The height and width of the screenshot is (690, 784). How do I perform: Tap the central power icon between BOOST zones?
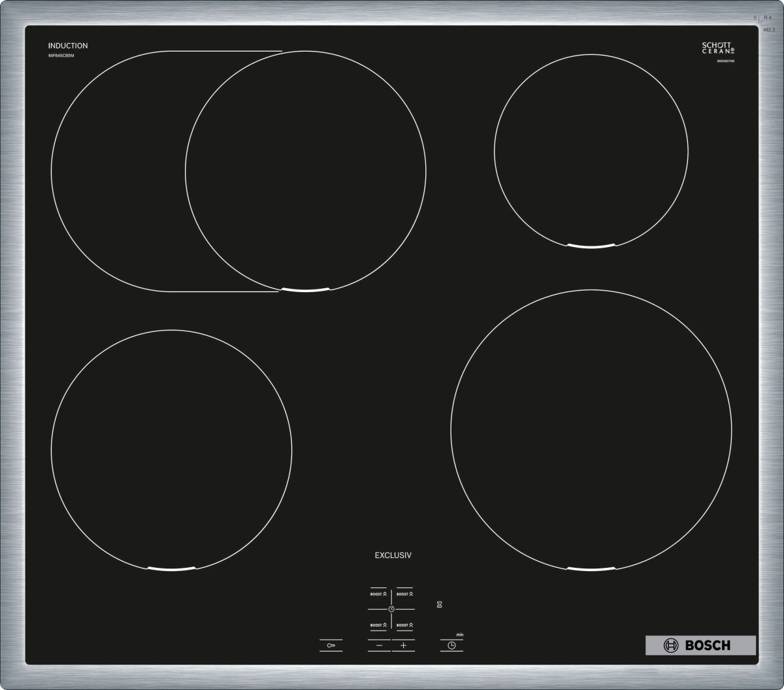[391, 609]
